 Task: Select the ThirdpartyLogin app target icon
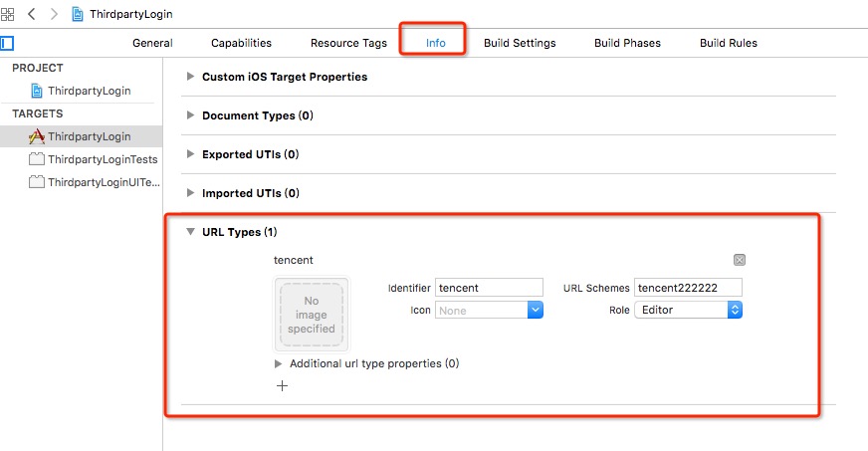point(37,136)
